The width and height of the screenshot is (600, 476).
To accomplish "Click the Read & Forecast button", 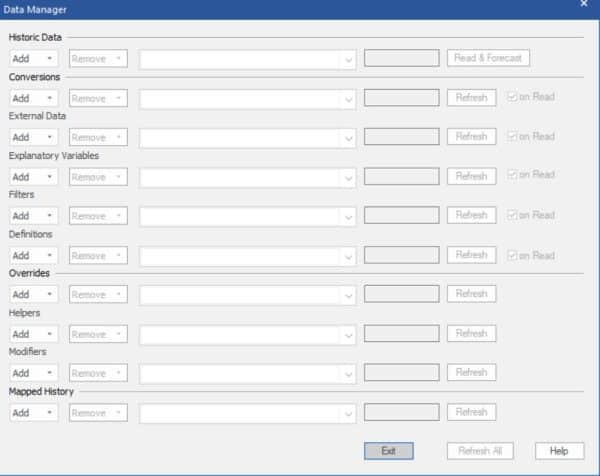I will (488, 58).
